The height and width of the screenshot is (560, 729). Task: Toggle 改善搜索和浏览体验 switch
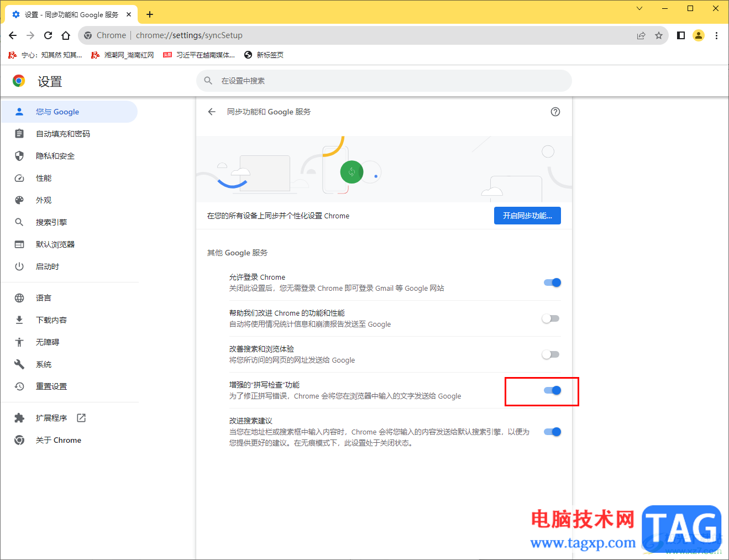[x=550, y=354]
